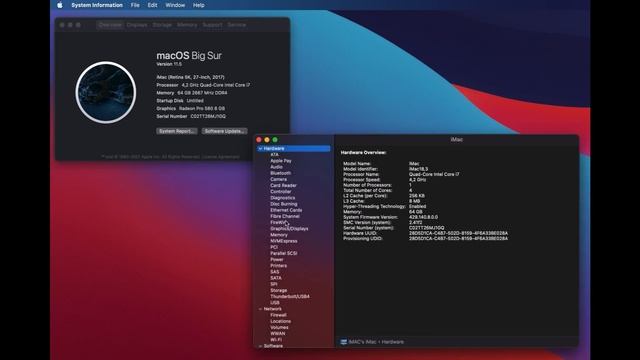Viewport: 640px width, 360px height.
Task: Click the System Firmware Version value 429.140.8.0.0
Action: [x=423, y=217]
